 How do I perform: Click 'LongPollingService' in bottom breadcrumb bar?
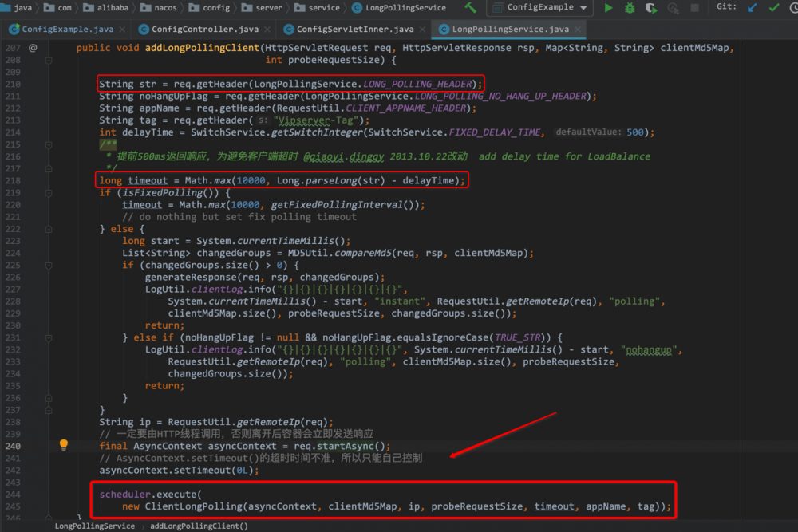pos(94,526)
